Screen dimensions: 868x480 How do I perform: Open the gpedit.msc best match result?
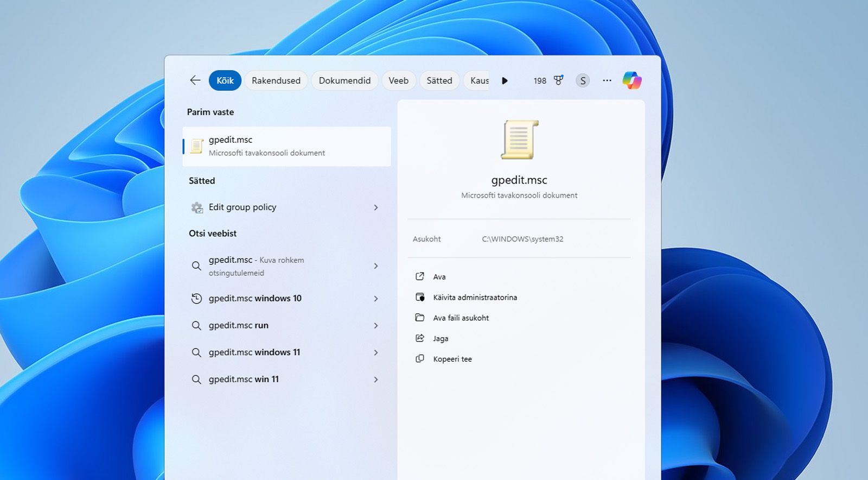tap(286, 146)
